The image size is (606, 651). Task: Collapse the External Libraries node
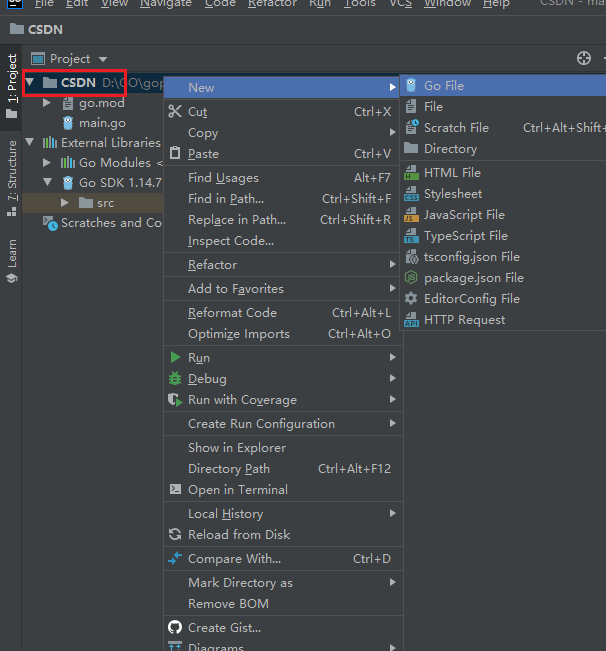tap(29, 142)
